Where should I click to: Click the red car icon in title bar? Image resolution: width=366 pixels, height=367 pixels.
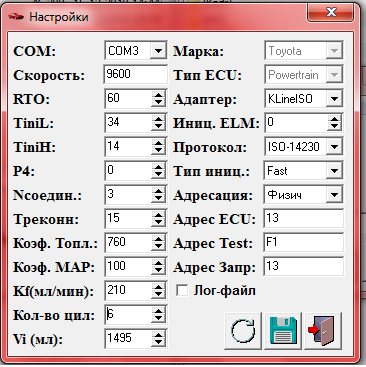tap(16, 16)
